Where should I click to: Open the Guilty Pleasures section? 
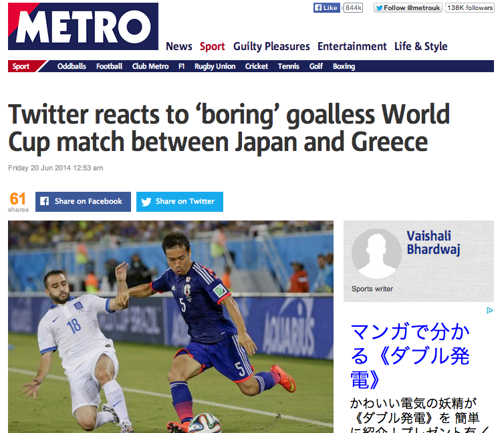271,46
